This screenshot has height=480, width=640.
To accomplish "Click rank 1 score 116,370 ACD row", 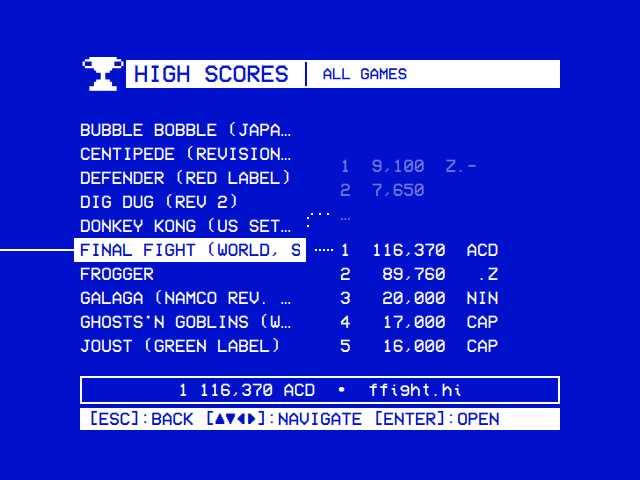I will (x=419, y=250).
